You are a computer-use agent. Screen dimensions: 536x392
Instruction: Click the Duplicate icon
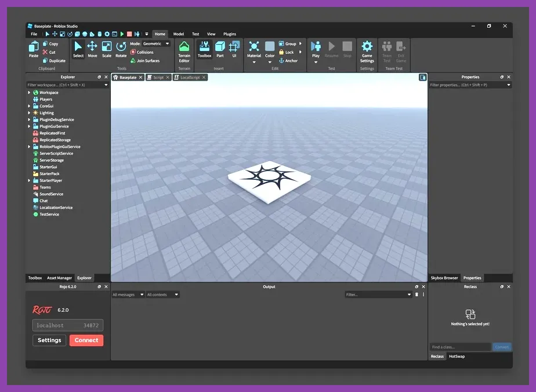(45, 60)
